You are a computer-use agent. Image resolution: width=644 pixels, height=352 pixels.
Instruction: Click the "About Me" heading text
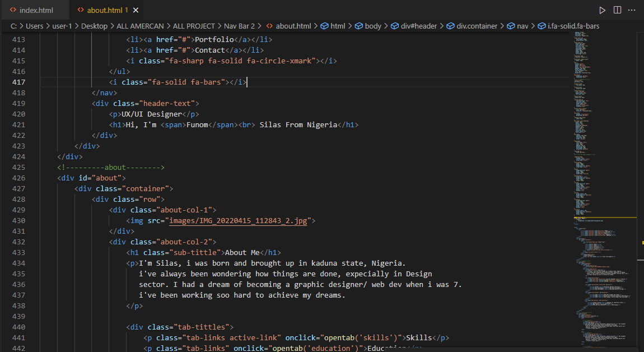(x=242, y=252)
